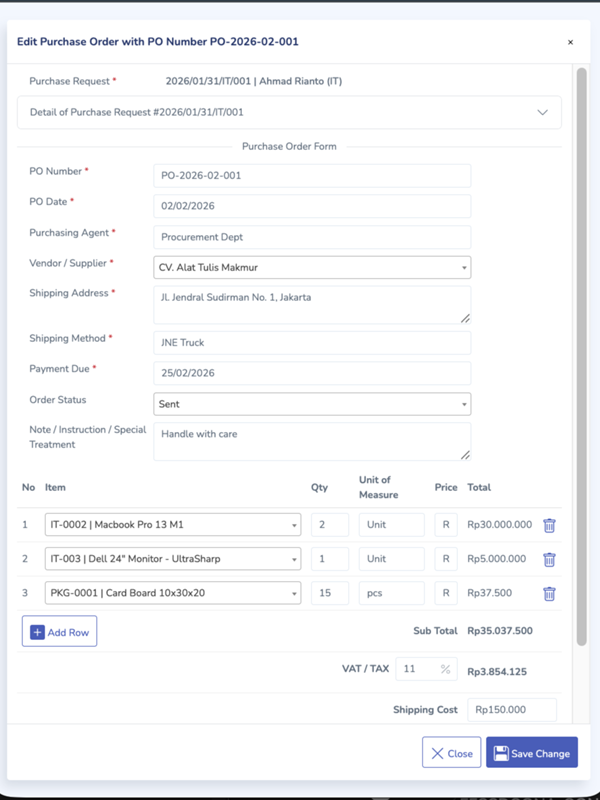The image size is (600, 800).
Task: Click the Rp5.000.000 total value
Action: 496,559
